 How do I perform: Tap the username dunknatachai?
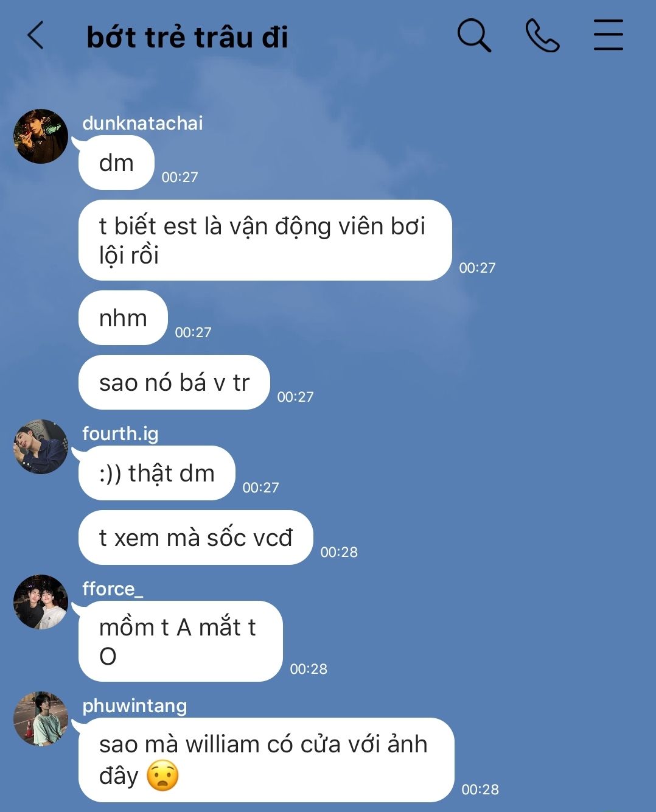click(142, 123)
